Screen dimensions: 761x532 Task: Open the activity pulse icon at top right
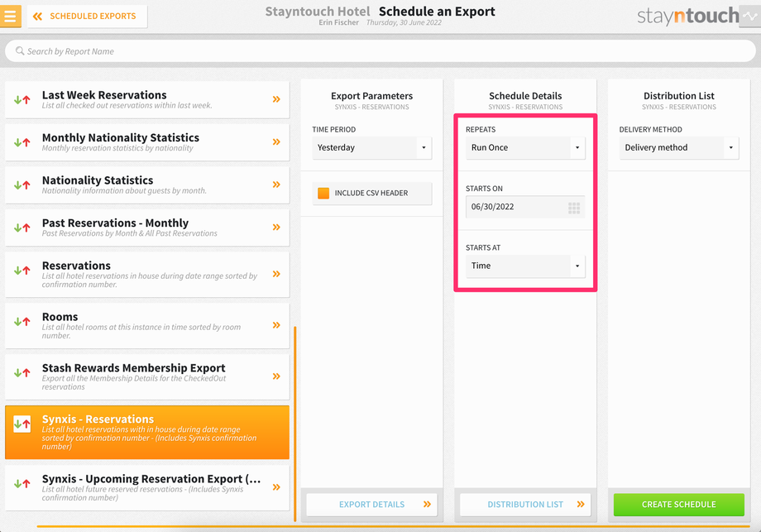click(x=750, y=16)
